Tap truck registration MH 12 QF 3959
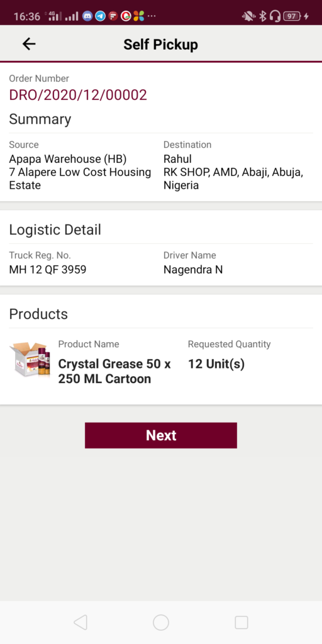Screen dimensions: 322x644 (48, 269)
